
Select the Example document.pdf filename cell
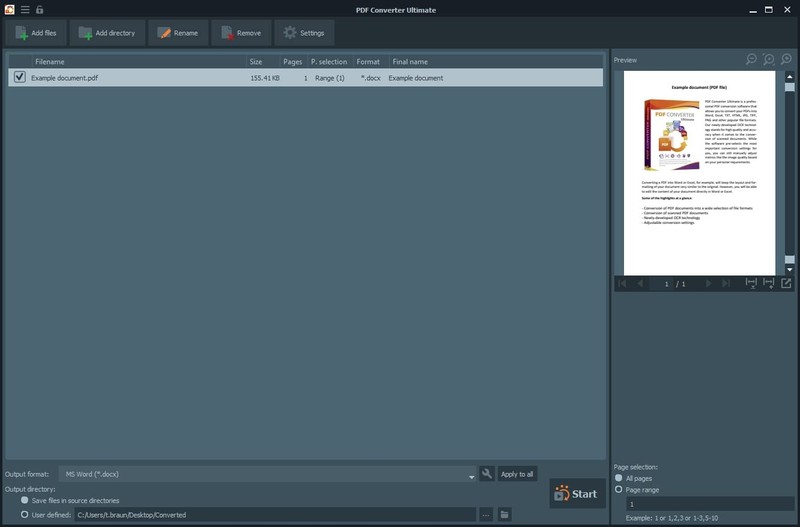(x=65, y=78)
